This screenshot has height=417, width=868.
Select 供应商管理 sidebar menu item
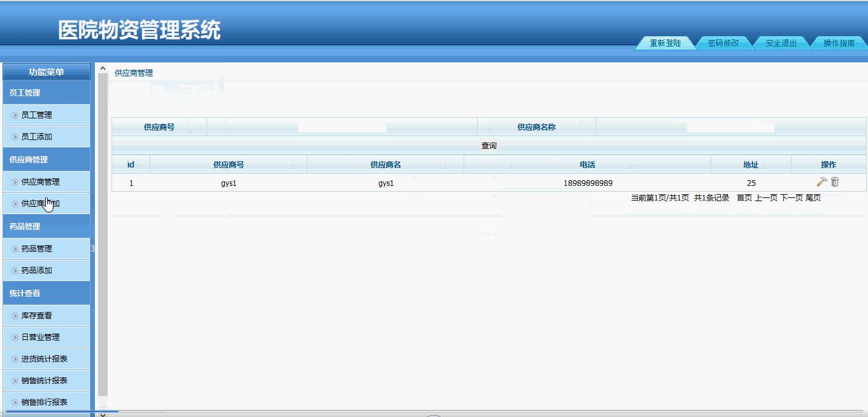point(46,182)
